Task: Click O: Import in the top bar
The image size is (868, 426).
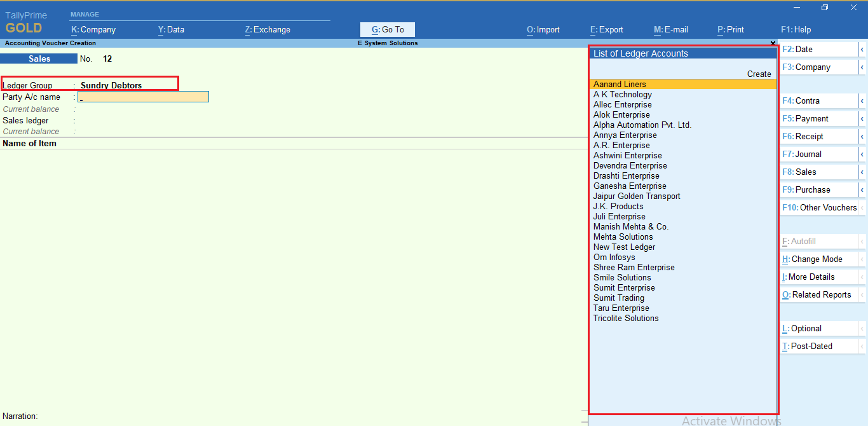Action: 543,29
